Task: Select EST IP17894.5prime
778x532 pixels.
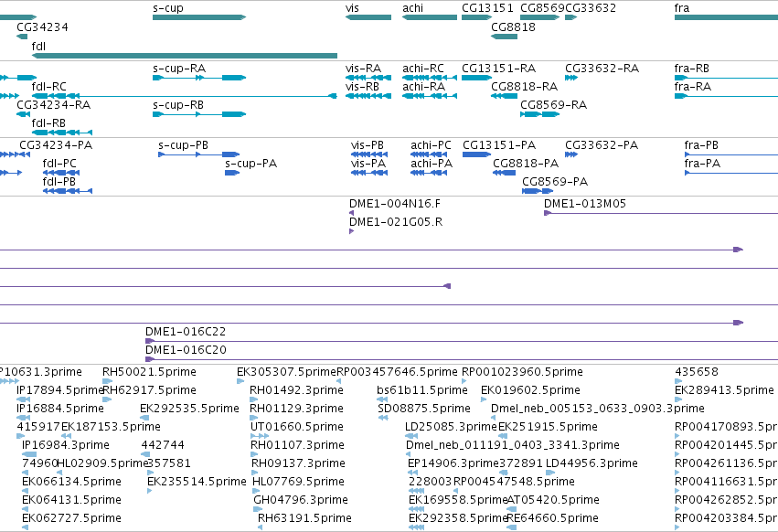Action: point(24,399)
